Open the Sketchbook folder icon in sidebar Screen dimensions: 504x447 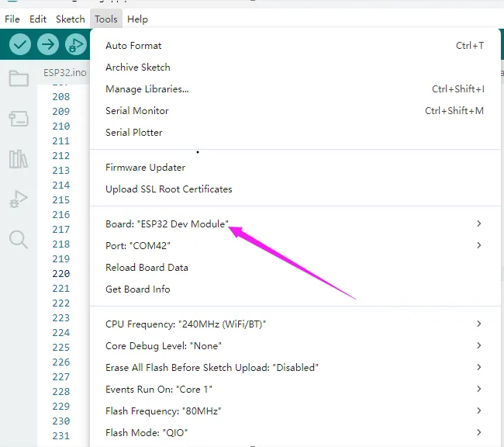[x=18, y=78]
